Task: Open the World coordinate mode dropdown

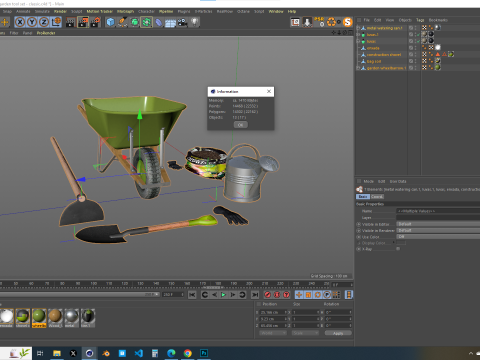Action: (273, 333)
